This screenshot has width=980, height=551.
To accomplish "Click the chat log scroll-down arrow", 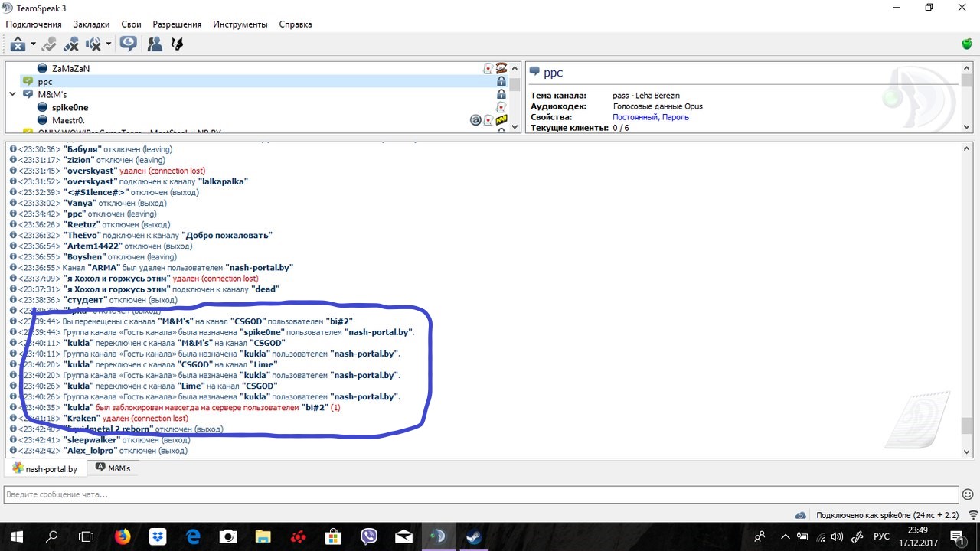I will 967,450.
